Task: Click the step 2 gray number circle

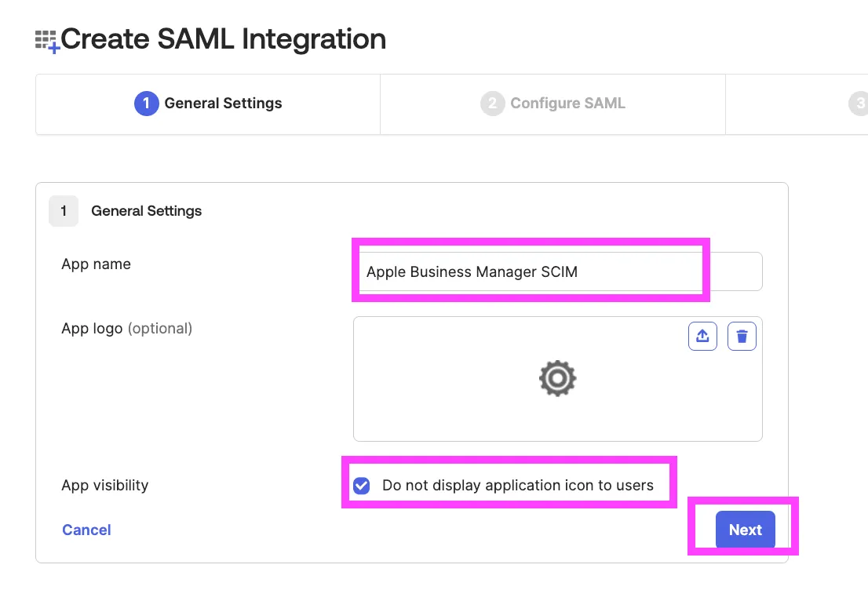Action: click(x=492, y=104)
